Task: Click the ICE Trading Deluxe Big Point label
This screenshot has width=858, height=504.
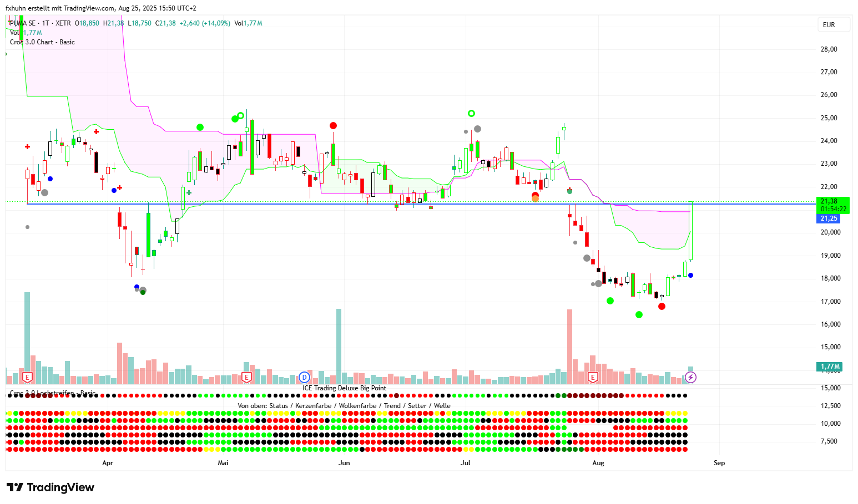Action: point(344,388)
